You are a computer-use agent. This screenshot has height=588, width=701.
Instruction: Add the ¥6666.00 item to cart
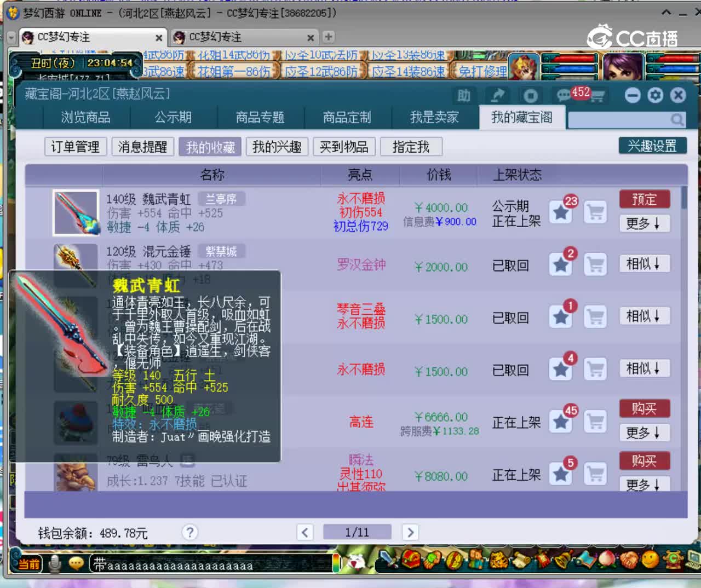click(595, 421)
